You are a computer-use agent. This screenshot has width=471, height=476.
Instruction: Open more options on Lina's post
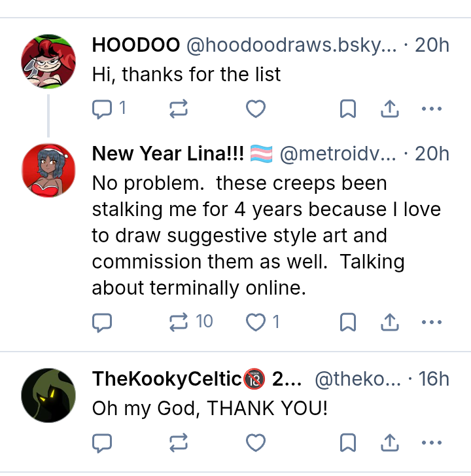pyautogui.click(x=432, y=321)
